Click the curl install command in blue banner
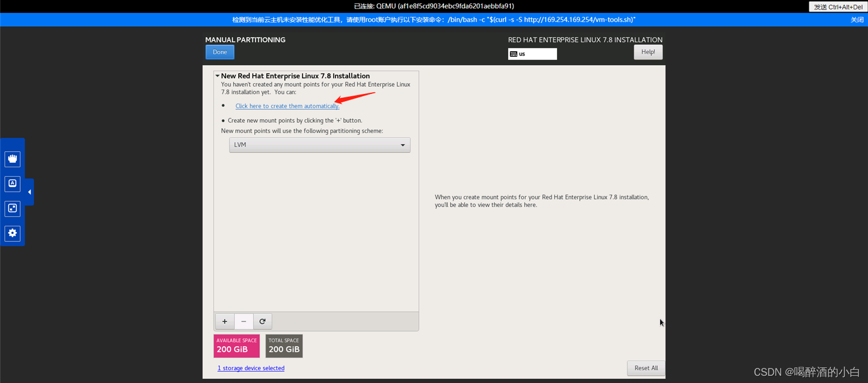Image resolution: width=868 pixels, height=383 pixels. coord(541,20)
